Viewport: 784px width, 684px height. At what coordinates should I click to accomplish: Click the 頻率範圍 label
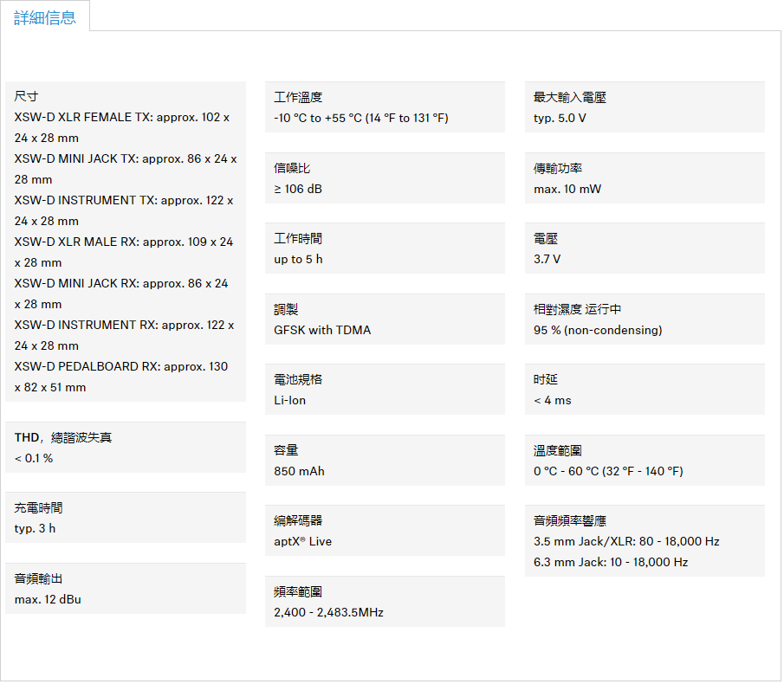299,592
